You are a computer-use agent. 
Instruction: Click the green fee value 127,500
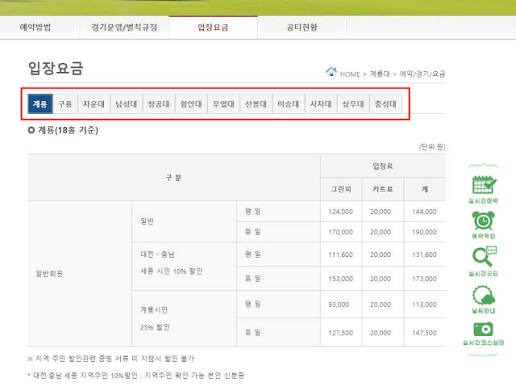tap(341, 332)
